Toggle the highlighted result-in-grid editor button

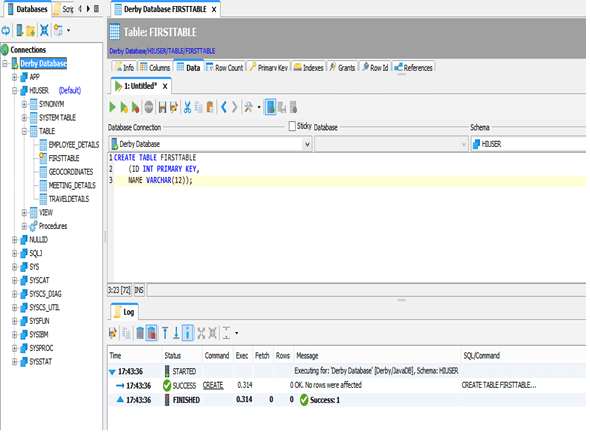(x=271, y=108)
